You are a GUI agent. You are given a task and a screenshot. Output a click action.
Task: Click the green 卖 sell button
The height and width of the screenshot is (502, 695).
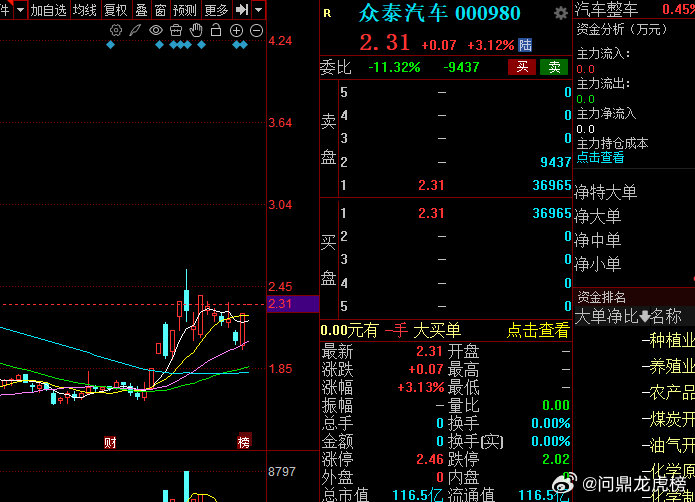(554, 67)
